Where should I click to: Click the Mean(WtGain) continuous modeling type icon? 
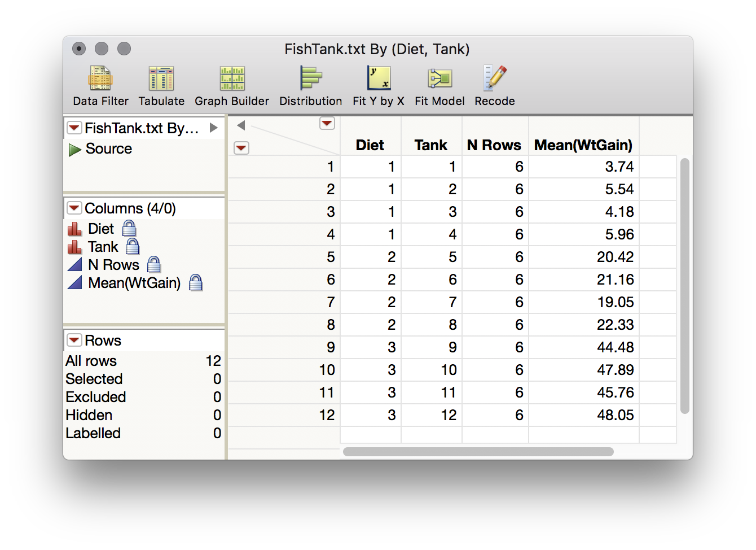[x=74, y=283]
